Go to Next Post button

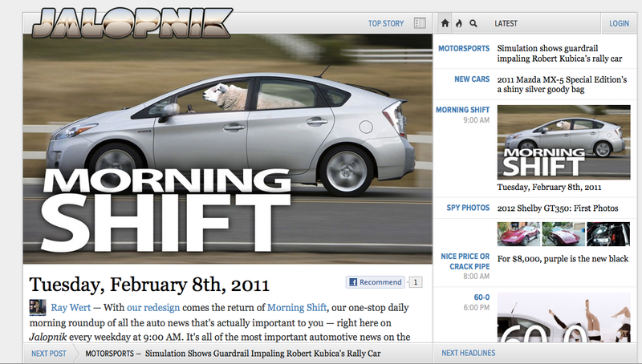coord(49,354)
